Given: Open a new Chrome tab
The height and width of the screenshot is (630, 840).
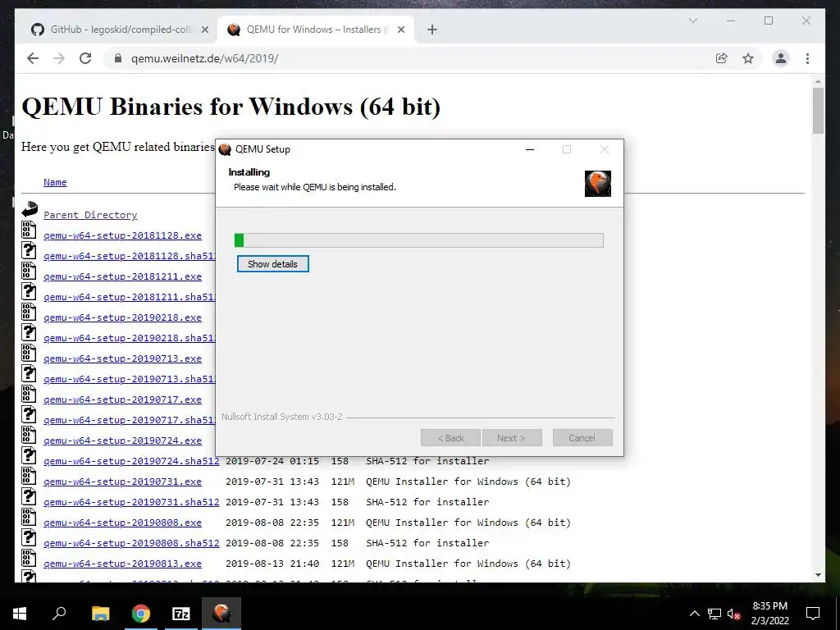Looking at the screenshot, I should click(432, 30).
